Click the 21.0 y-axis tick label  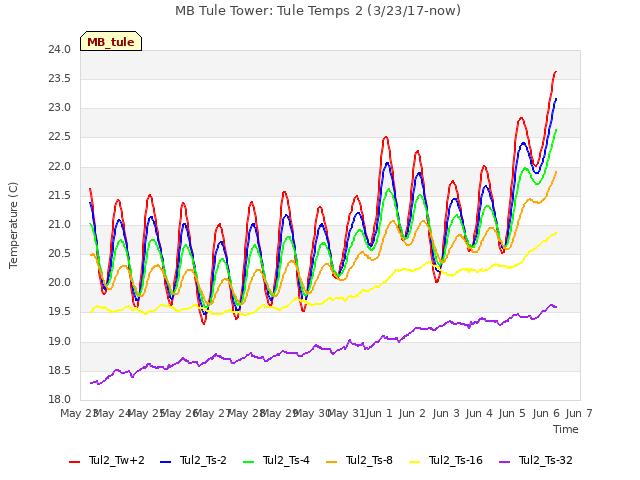pos(60,224)
